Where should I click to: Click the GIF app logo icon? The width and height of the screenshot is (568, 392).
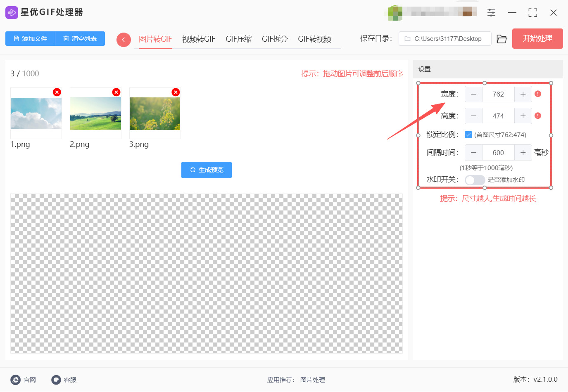[12, 12]
